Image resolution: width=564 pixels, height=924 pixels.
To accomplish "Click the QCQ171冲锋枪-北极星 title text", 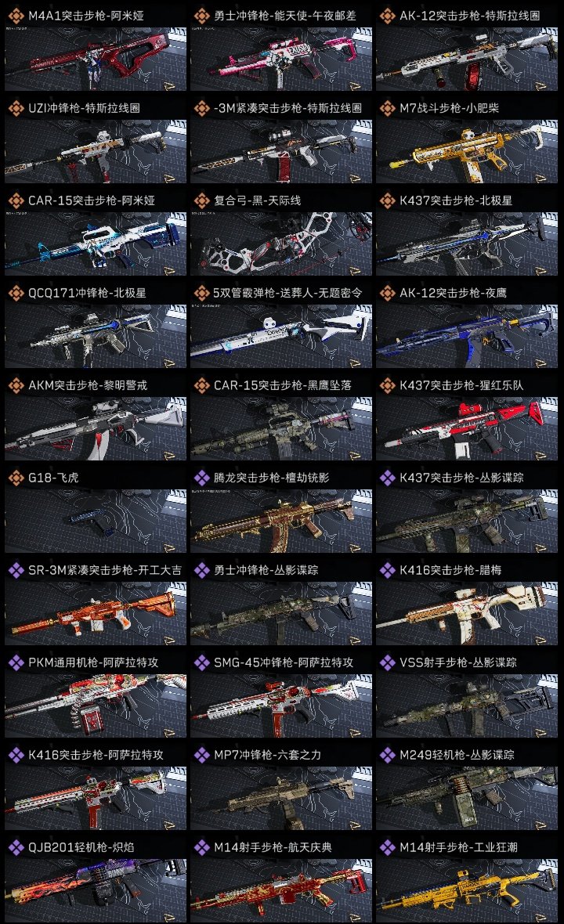I will 87,293.
